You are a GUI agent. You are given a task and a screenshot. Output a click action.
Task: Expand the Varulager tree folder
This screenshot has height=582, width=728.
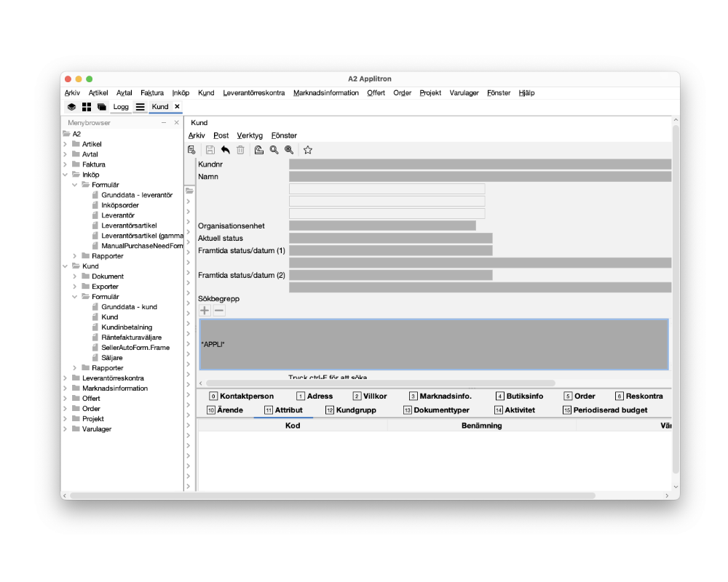coord(65,429)
